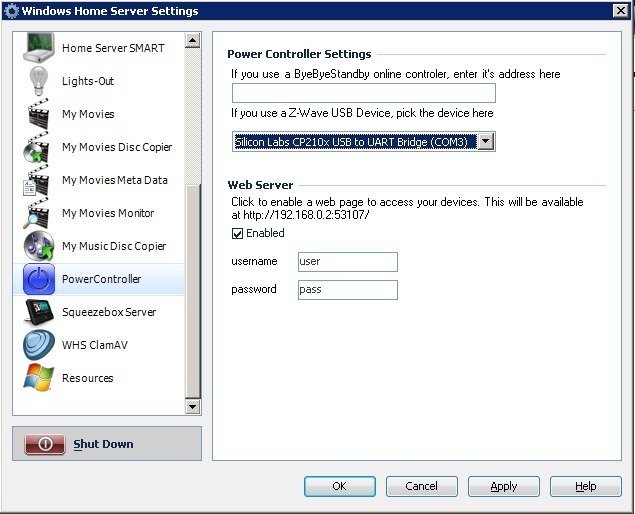Confirm settings with the OK button
Image resolution: width=635 pixels, height=514 pixels.
pos(340,486)
